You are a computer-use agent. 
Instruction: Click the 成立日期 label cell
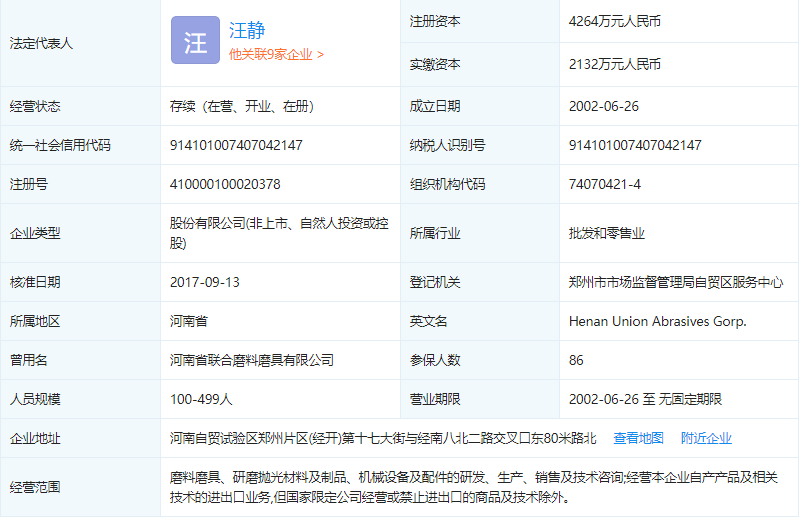(480, 106)
